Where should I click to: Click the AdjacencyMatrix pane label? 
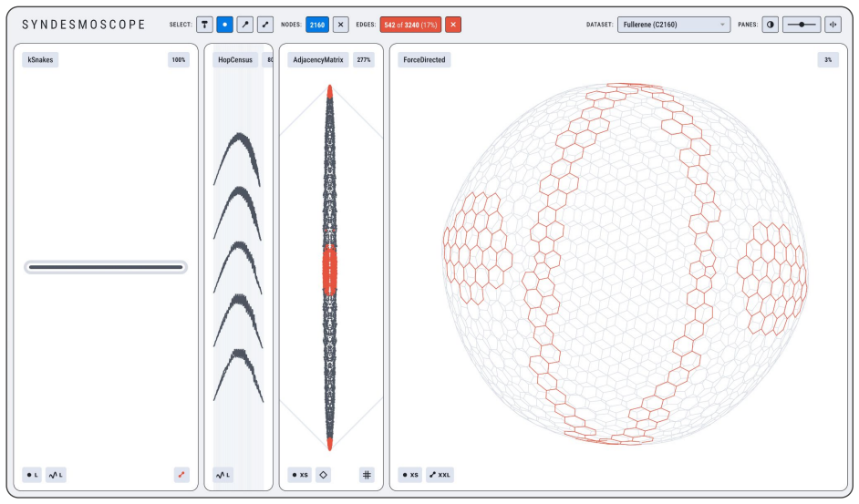317,60
